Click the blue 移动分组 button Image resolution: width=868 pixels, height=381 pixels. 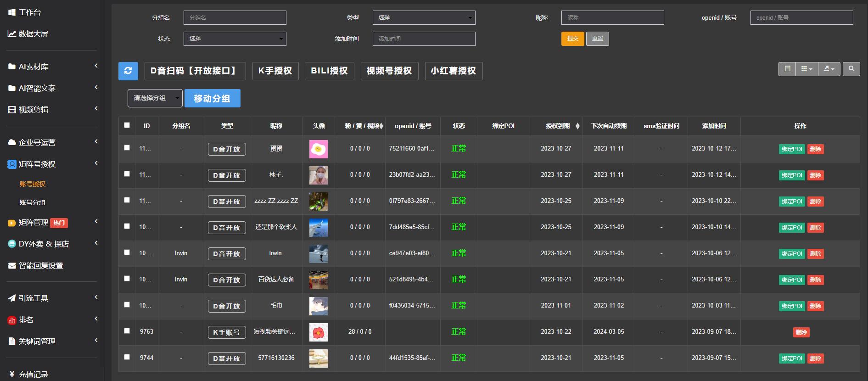coord(213,98)
